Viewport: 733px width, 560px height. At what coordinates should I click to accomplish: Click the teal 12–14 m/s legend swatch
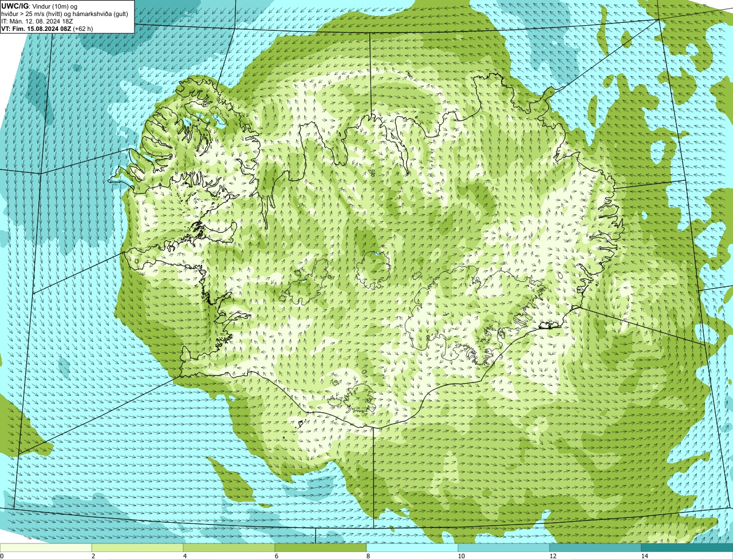click(x=596, y=548)
